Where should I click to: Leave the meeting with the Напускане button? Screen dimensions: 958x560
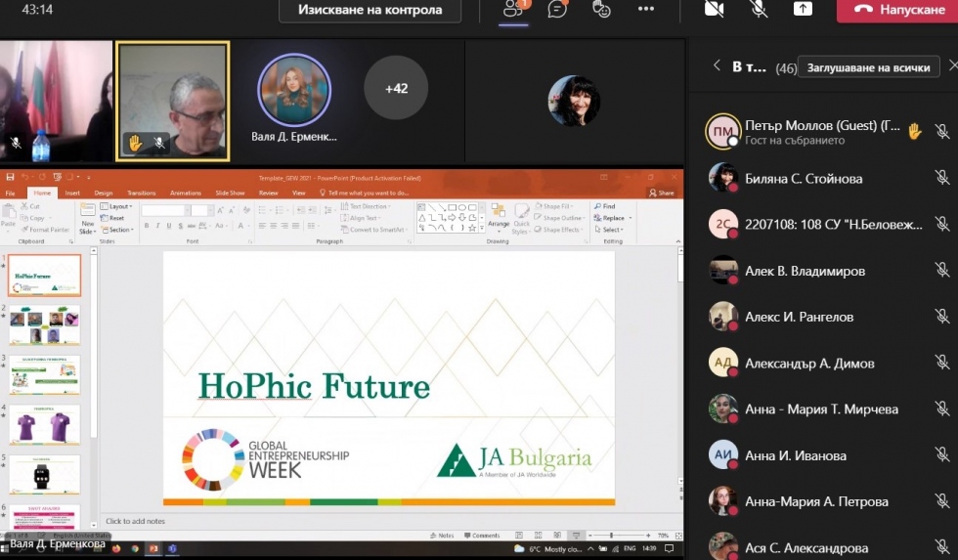(x=897, y=10)
